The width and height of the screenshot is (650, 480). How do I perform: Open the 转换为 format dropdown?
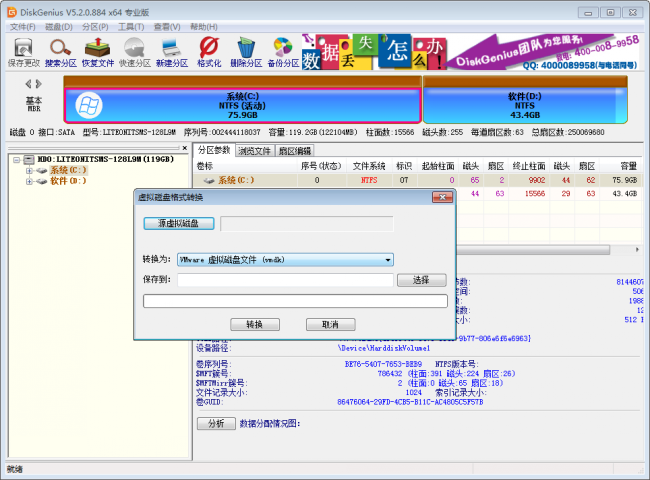click(x=285, y=260)
